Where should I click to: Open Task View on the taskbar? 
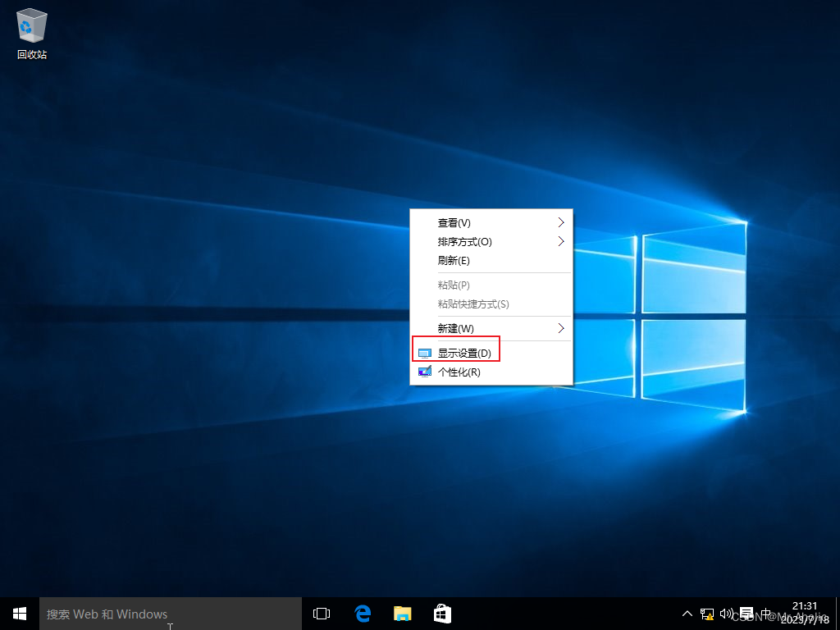(322, 614)
